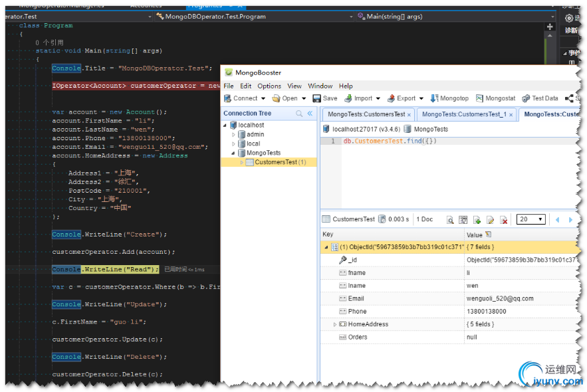This screenshot has height=392, width=587.
Task: Expand the admin database node
Action: [233, 134]
